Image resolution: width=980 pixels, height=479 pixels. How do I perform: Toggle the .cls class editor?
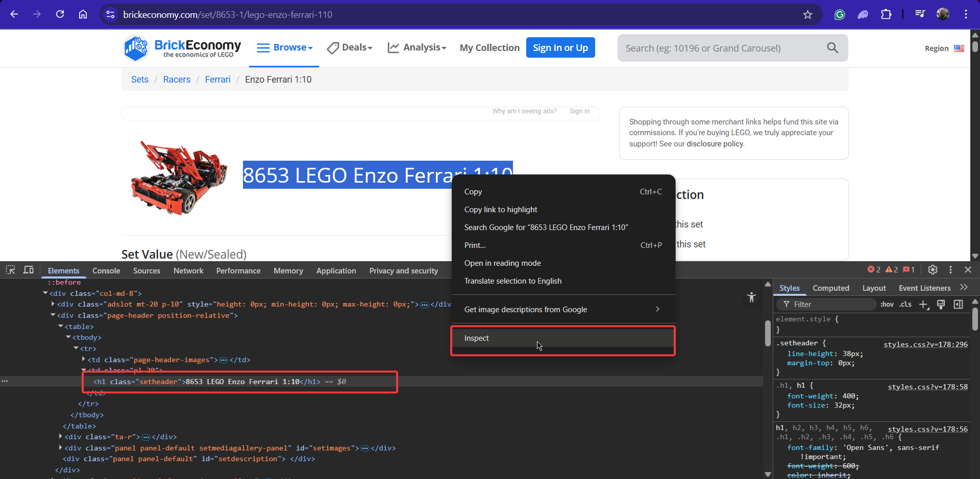pyautogui.click(x=905, y=305)
